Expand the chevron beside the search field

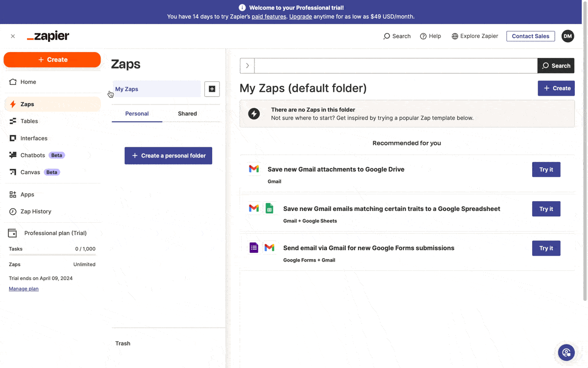(x=247, y=66)
